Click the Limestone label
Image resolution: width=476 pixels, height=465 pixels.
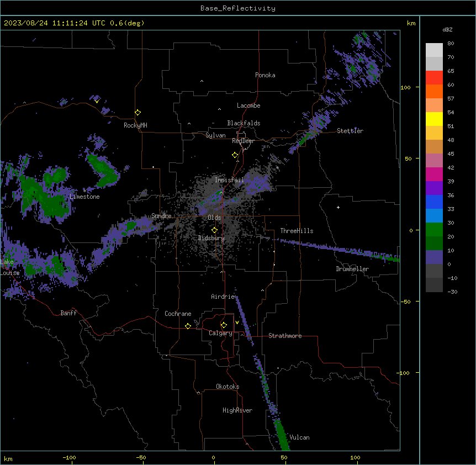coord(84,197)
